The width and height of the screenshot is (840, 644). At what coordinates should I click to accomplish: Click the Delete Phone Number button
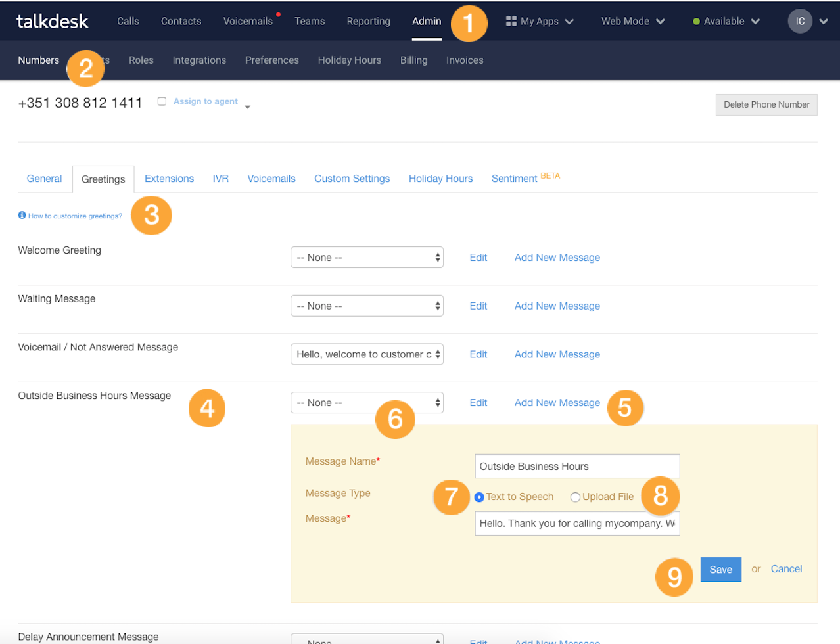(766, 104)
